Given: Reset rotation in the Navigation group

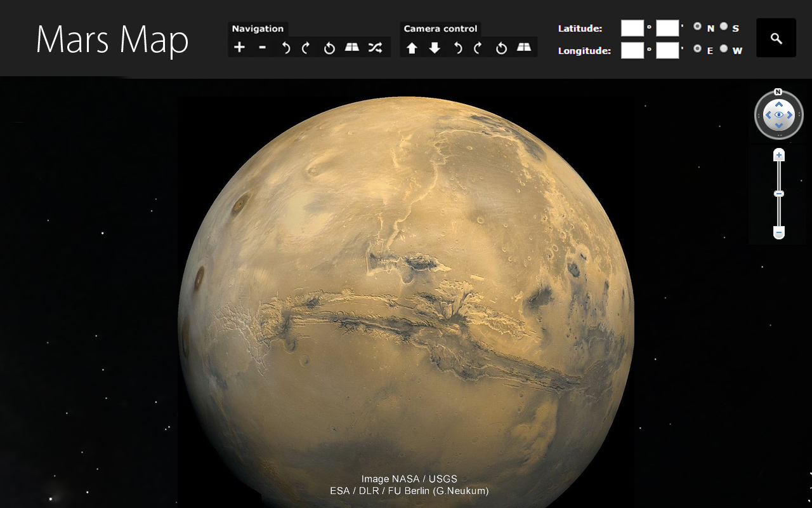Looking at the screenshot, I should click(329, 48).
